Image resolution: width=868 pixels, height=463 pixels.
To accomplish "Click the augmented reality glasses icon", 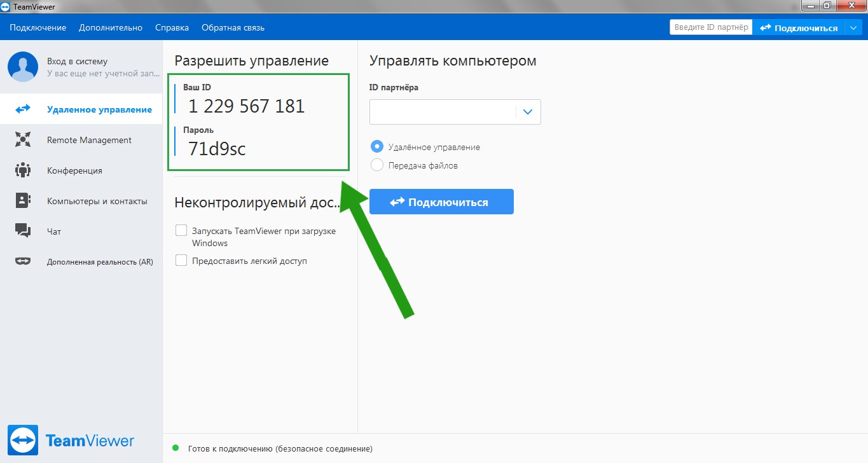I will pos(23,261).
